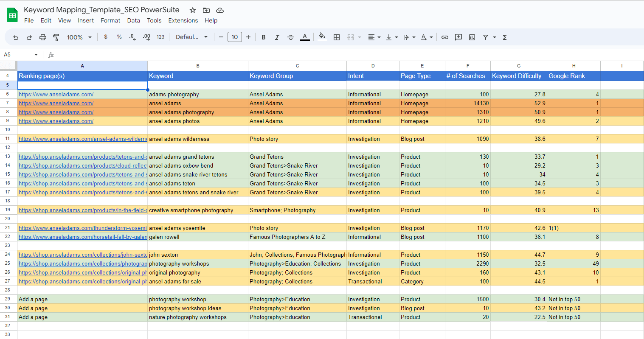Click the Insert chart icon
Image resolution: width=644 pixels, height=339 pixels.
click(472, 37)
